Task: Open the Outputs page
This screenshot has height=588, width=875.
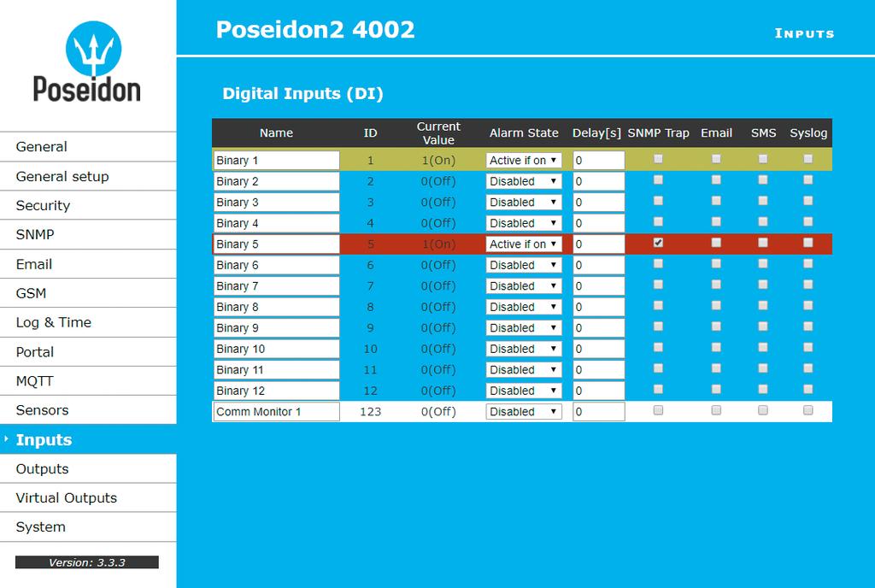Action: pos(88,468)
